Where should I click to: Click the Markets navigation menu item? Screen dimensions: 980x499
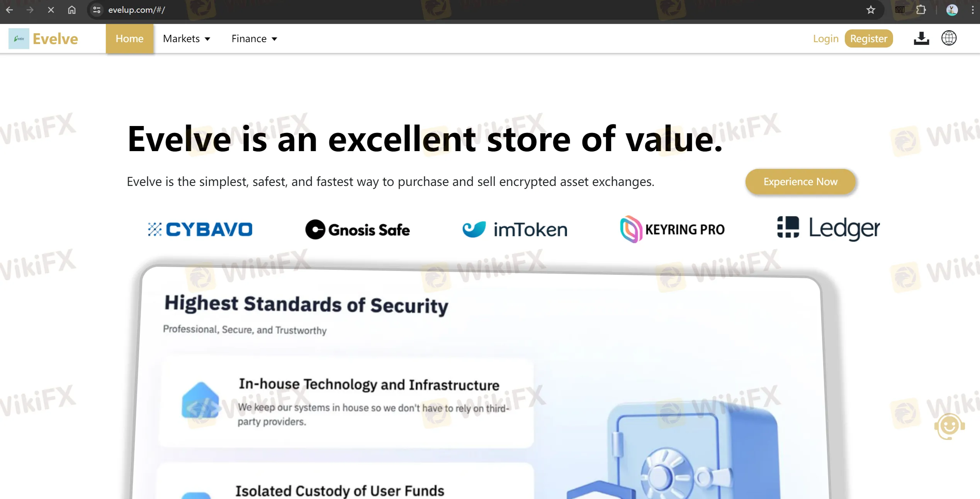pyautogui.click(x=186, y=38)
